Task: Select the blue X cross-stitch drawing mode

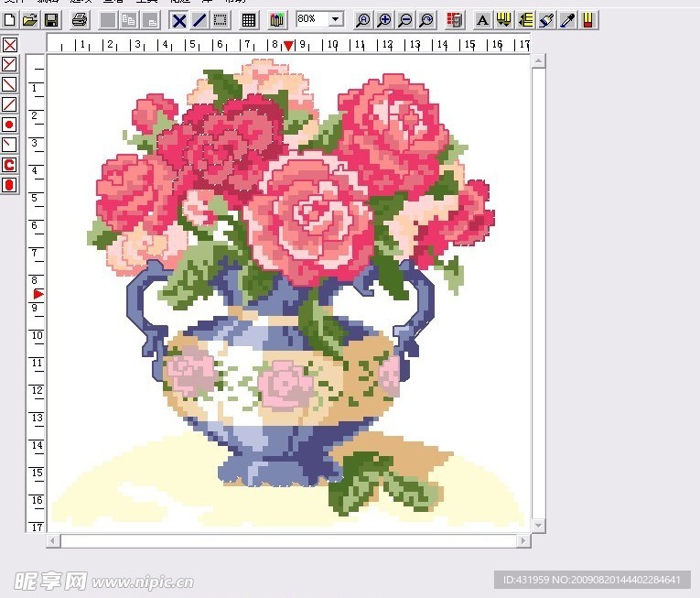Action: 179,20
